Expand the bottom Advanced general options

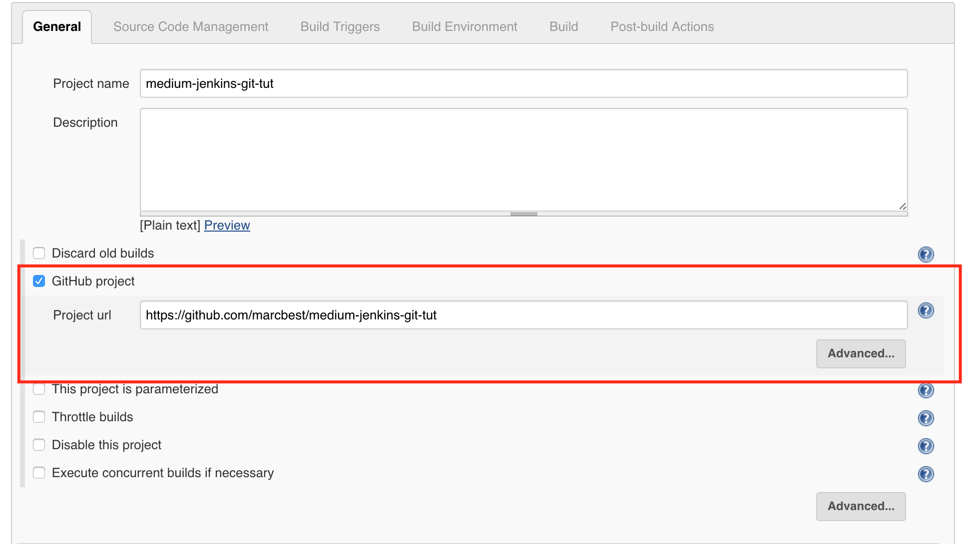tap(860, 506)
